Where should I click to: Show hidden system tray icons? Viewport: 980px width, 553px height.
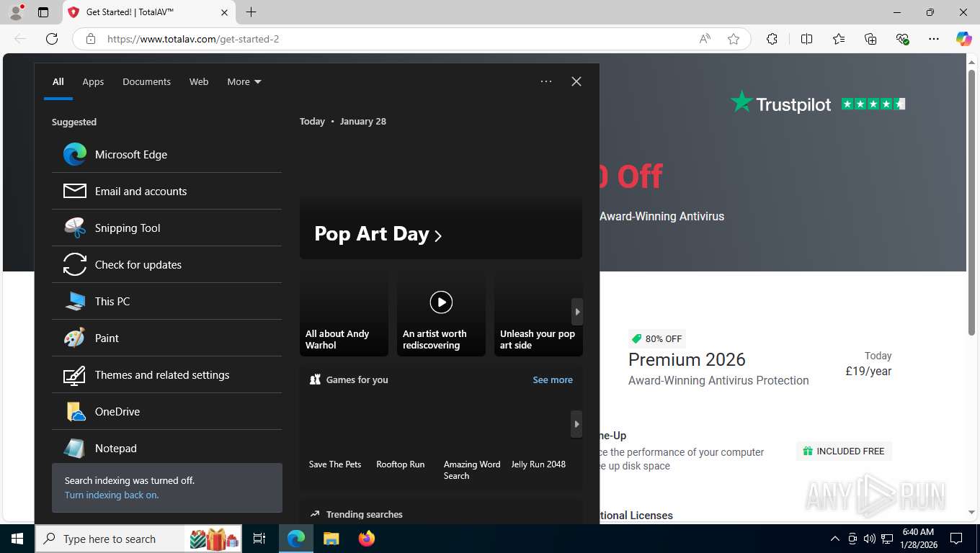(835, 539)
